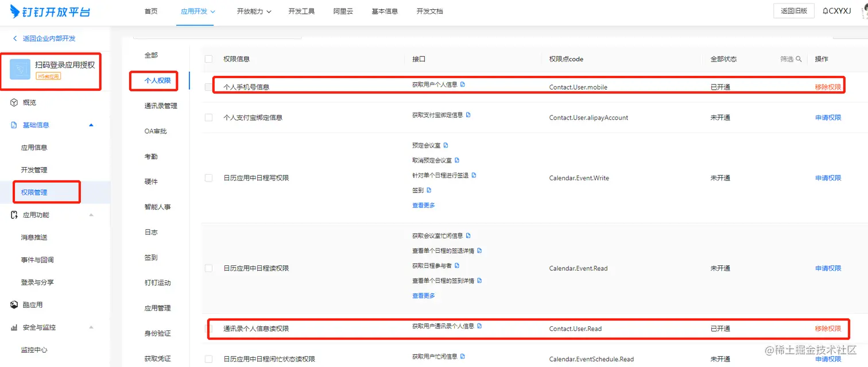Click 申请权限 for Contact.User.alipayAccount

pyautogui.click(x=828, y=118)
